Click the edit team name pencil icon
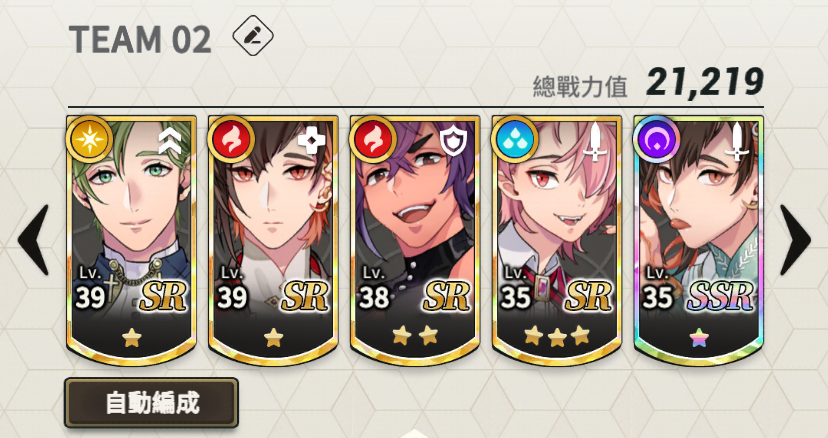 pyautogui.click(x=253, y=35)
